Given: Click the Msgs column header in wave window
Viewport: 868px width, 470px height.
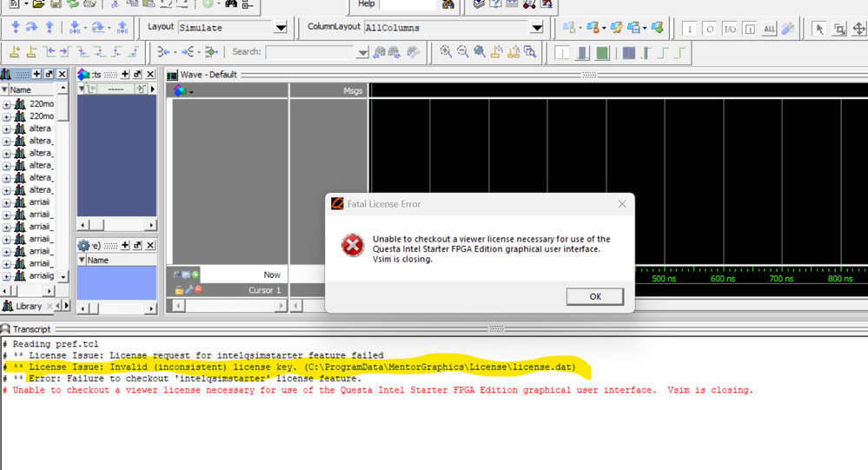Looking at the screenshot, I should coord(353,91).
